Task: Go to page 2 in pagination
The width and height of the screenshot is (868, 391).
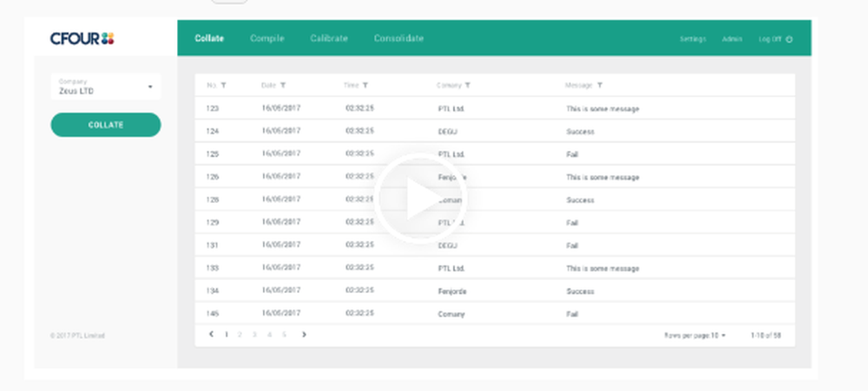Action: pos(240,335)
